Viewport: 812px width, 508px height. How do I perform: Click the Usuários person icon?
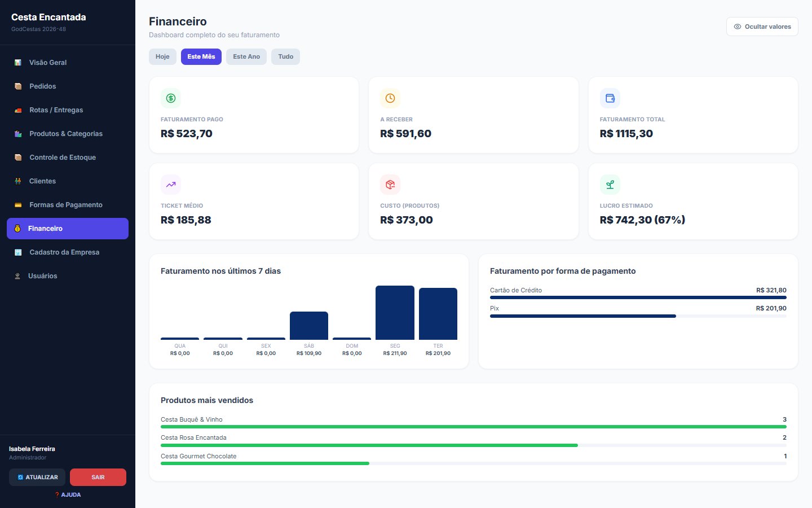pyautogui.click(x=17, y=276)
